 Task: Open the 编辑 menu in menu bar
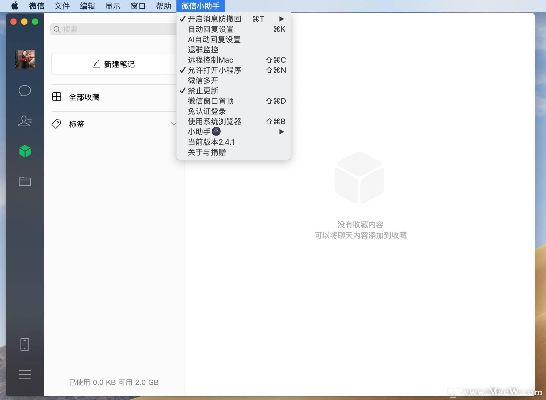tap(87, 6)
